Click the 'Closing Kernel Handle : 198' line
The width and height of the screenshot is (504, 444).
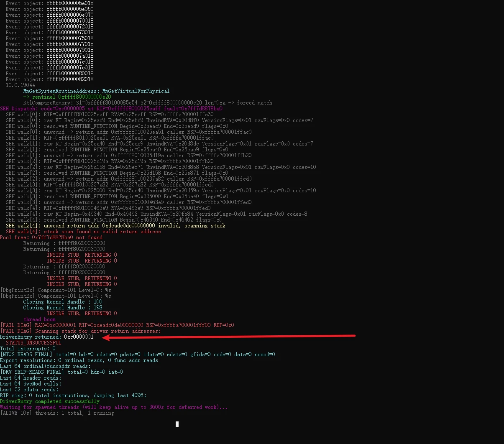(x=63, y=307)
